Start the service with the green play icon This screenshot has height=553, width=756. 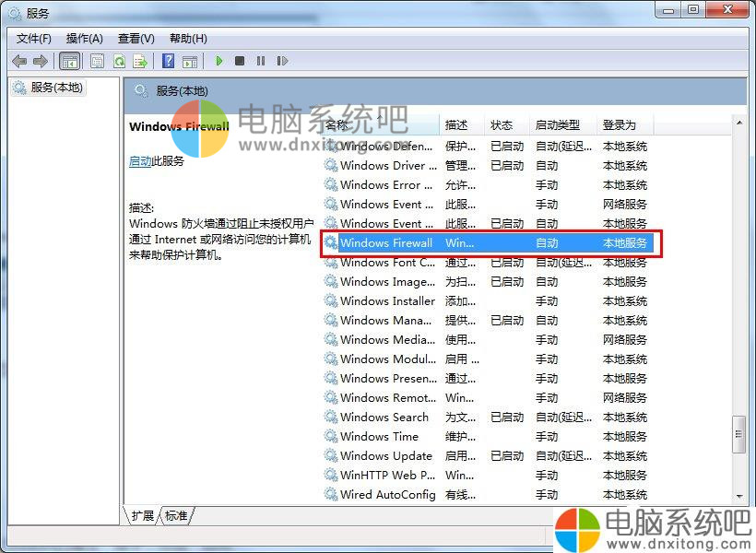point(219,61)
